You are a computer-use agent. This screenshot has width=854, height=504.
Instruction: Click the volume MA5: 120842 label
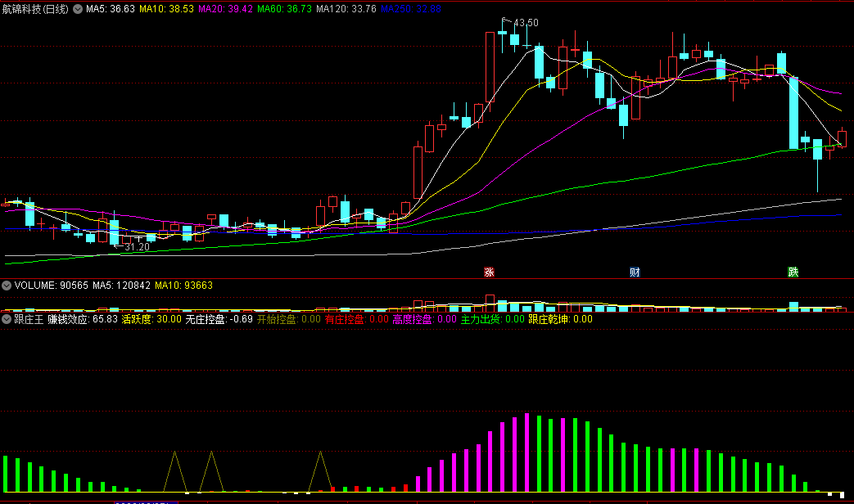121,286
